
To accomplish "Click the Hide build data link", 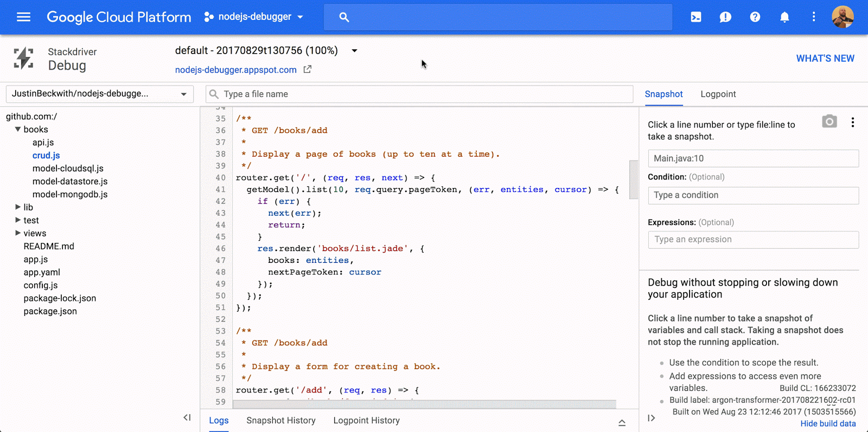I will point(828,424).
